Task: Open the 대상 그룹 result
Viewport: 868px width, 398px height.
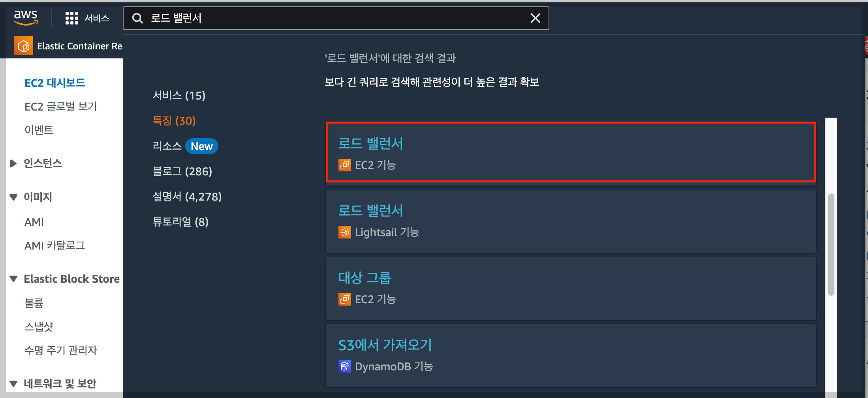Action: [x=364, y=278]
